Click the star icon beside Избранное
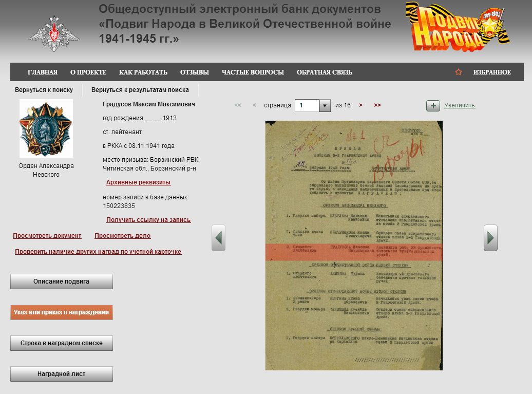 click(459, 72)
